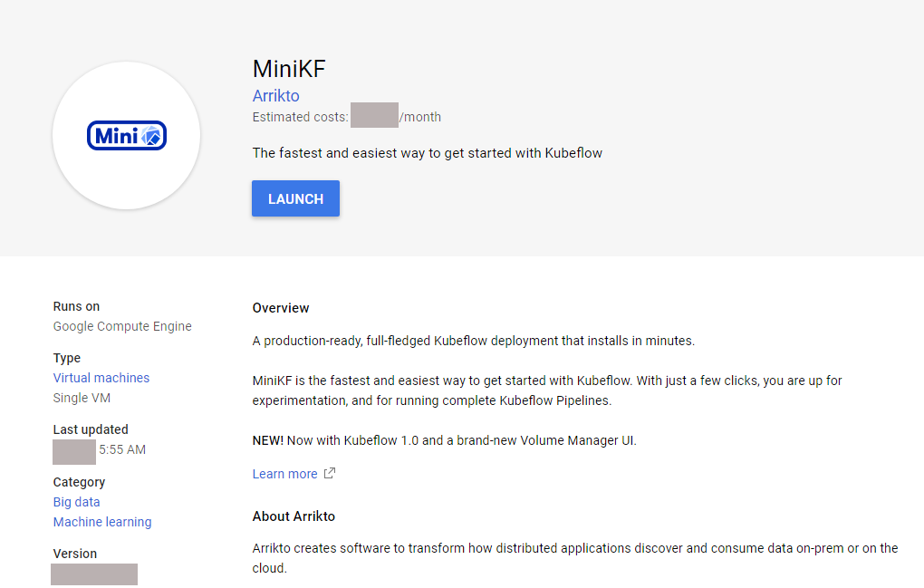Click the tagline about getting started with Kubeflow
The image size is (924, 588).
[428, 153]
